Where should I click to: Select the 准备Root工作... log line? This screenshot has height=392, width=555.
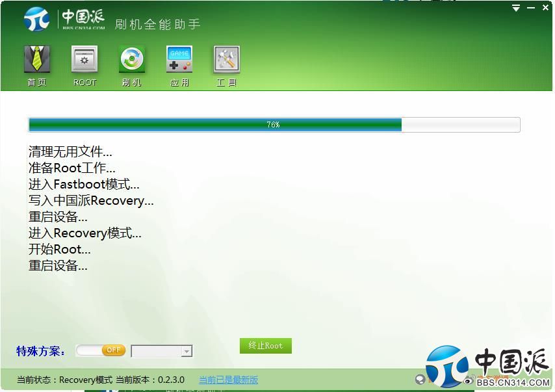71,168
